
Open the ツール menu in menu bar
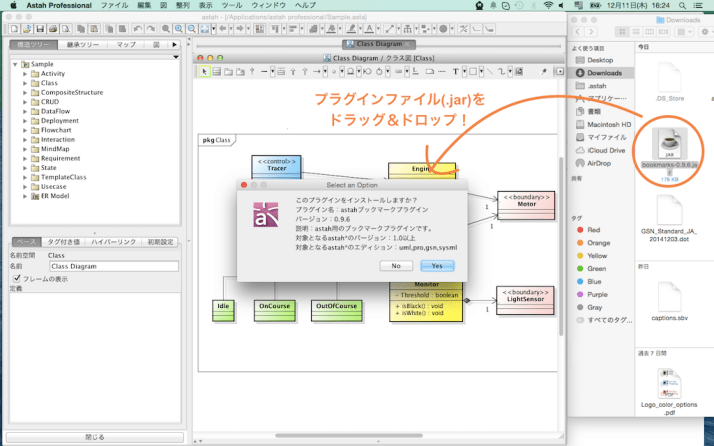(232, 6)
